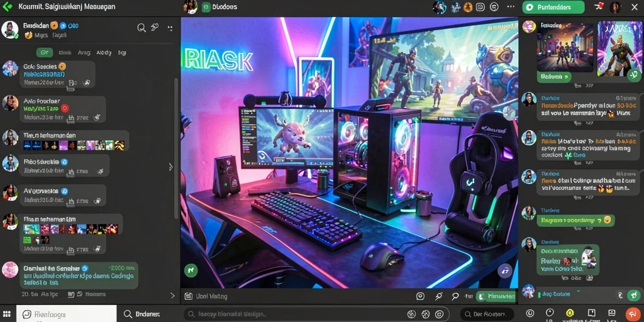Switch to the "Alody" filter tab
The image size is (644, 322).
(x=104, y=53)
